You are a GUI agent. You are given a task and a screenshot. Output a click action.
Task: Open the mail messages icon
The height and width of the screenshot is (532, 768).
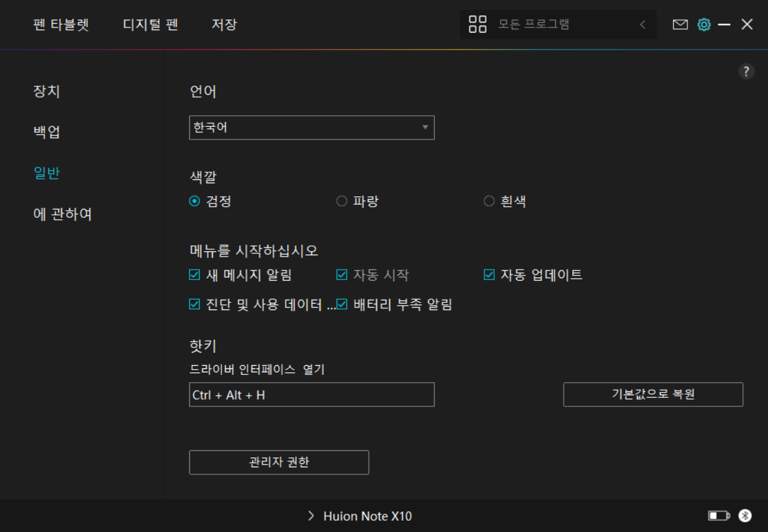(x=680, y=25)
